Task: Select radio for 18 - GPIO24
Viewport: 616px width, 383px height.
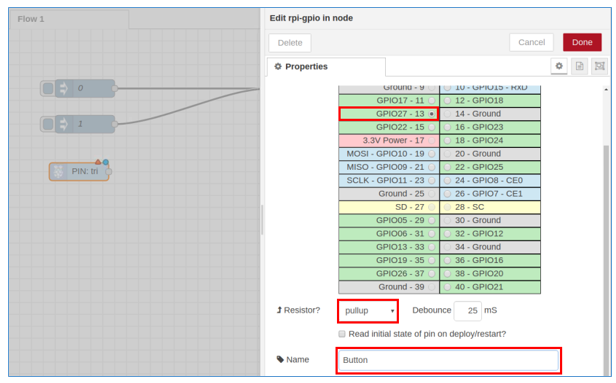Action: click(447, 141)
